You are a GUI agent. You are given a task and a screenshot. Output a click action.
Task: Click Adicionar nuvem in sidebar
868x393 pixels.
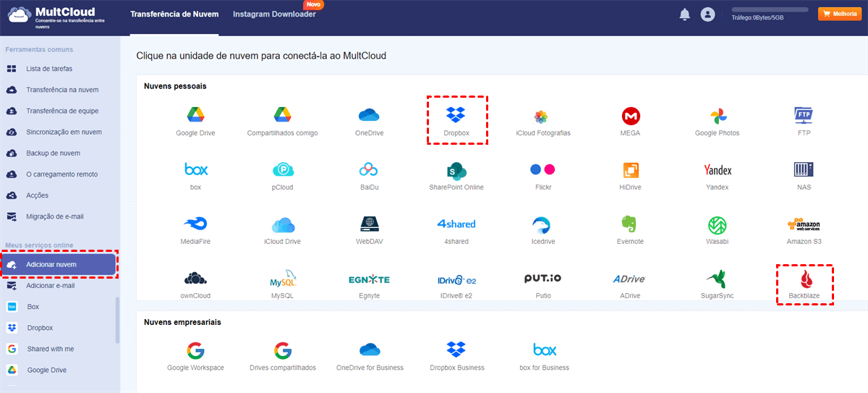(x=59, y=264)
